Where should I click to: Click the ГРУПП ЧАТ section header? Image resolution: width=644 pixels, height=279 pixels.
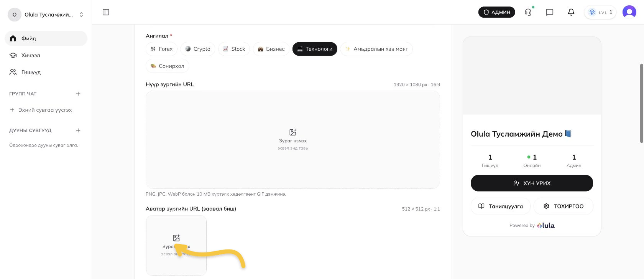pos(23,94)
